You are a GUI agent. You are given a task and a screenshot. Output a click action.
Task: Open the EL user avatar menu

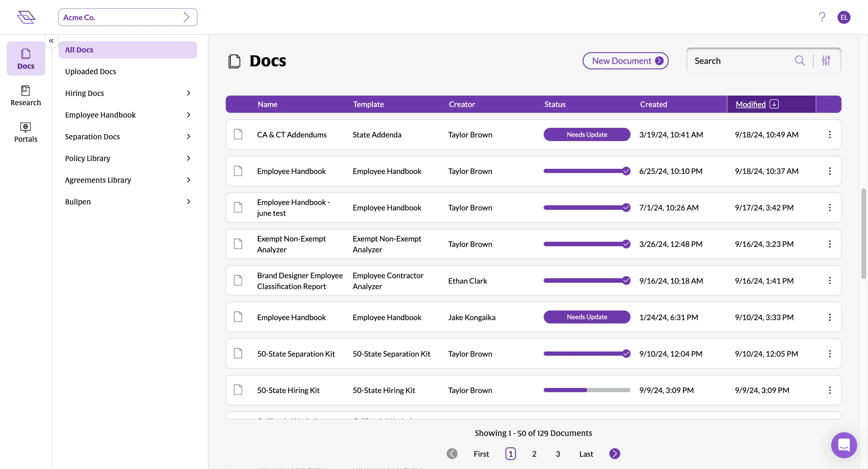coord(844,17)
